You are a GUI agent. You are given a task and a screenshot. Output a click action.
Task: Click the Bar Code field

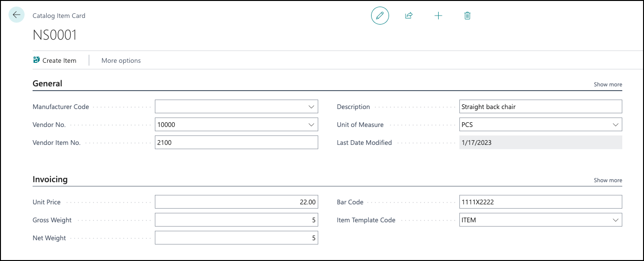(x=541, y=202)
